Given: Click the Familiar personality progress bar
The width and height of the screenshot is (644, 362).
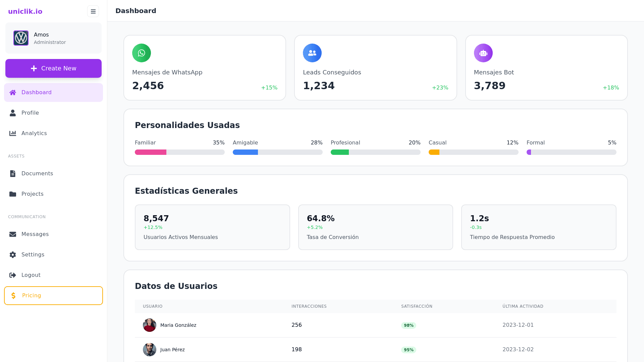Looking at the screenshot, I should coord(180,152).
